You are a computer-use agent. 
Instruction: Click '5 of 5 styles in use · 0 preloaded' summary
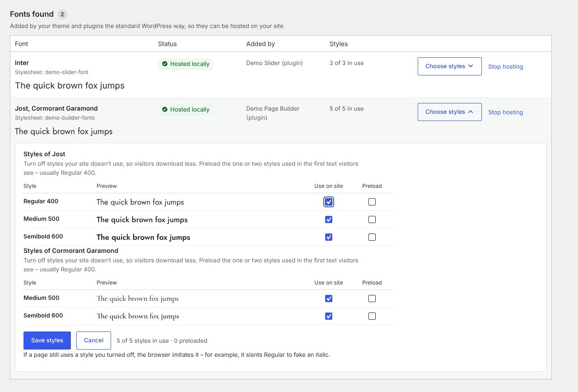tap(162, 341)
